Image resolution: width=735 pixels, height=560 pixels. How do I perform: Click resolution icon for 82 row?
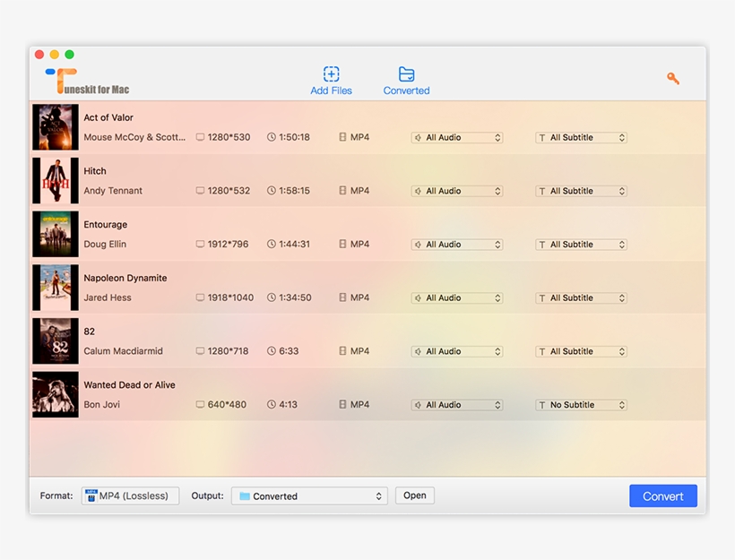point(200,351)
